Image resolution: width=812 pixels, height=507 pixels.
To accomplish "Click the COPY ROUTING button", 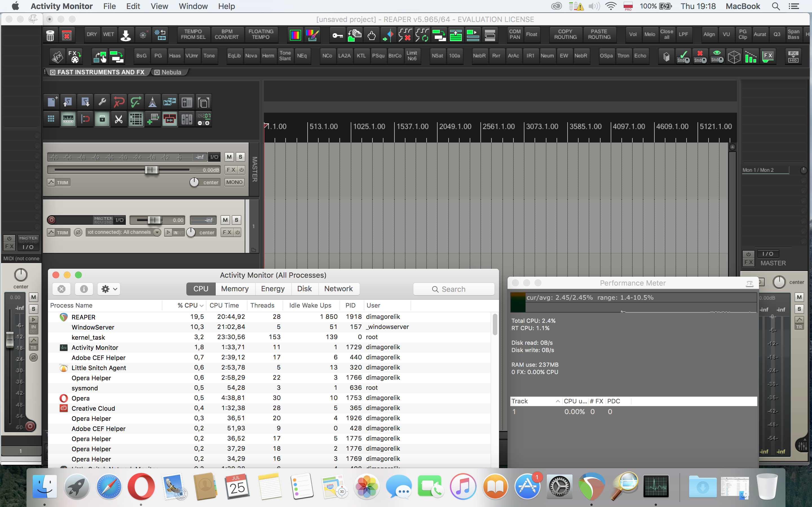I will 565,34.
